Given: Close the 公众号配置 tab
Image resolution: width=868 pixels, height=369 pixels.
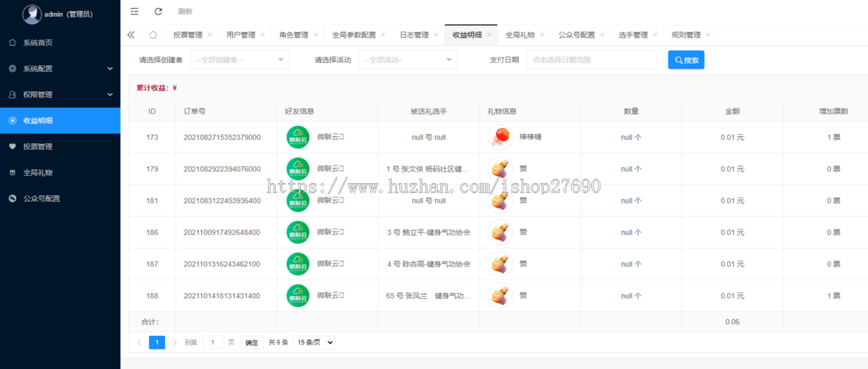Looking at the screenshot, I should (602, 35).
